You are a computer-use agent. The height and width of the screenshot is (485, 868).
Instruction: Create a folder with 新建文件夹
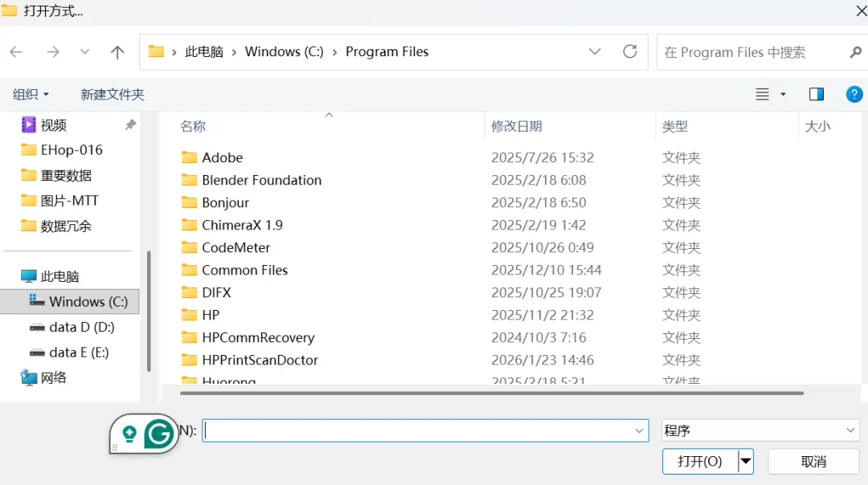coord(113,94)
